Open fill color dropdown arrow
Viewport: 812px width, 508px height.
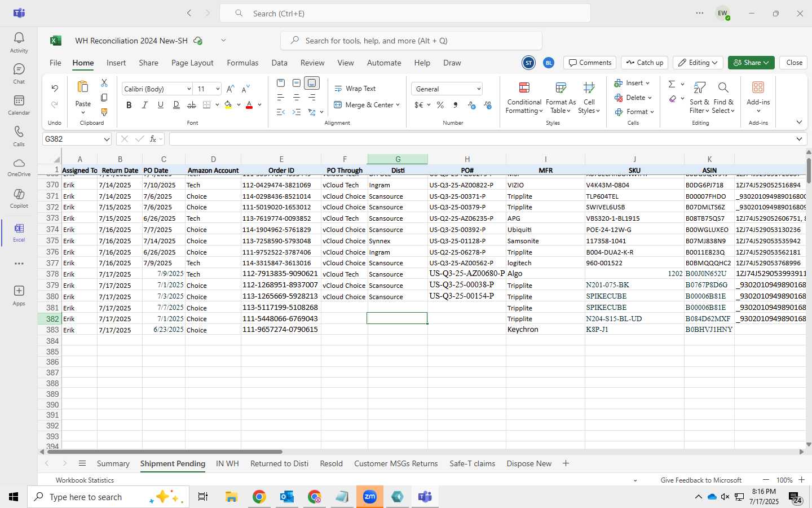point(239,105)
